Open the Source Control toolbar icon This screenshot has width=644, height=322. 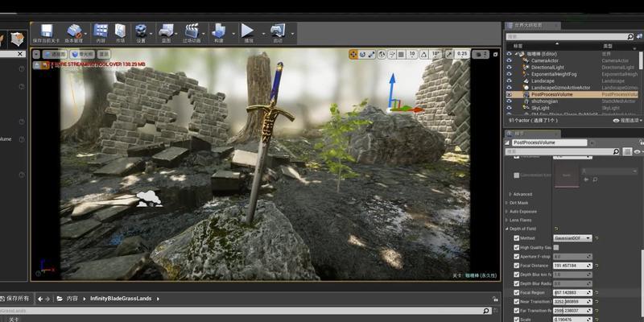(74, 31)
